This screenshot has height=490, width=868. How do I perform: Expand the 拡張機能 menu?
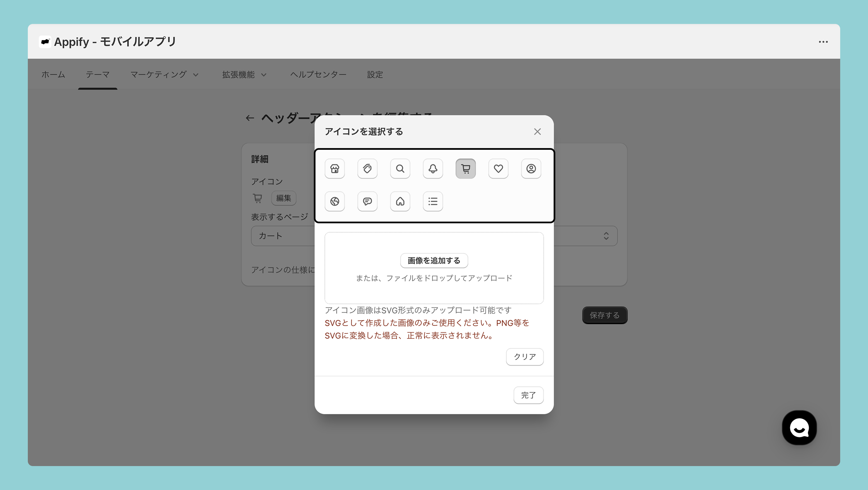[x=244, y=75]
